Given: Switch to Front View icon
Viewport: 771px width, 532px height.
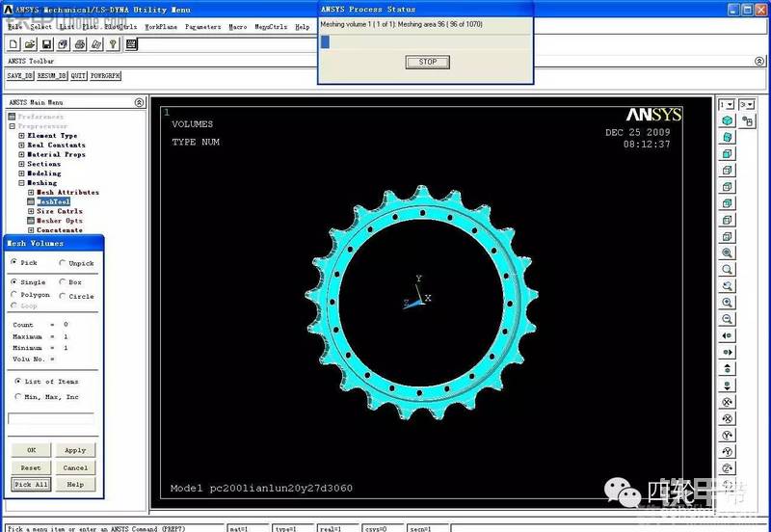Looking at the screenshot, I should (728, 154).
